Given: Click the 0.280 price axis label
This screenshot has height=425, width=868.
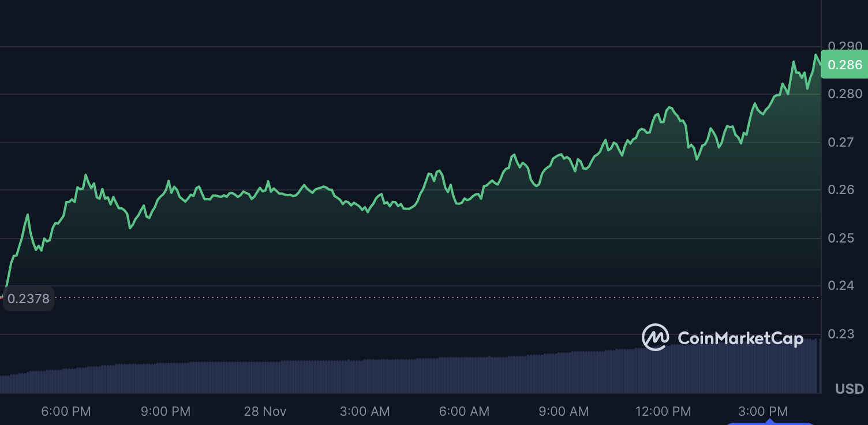Looking at the screenshot, I should 844,94.
